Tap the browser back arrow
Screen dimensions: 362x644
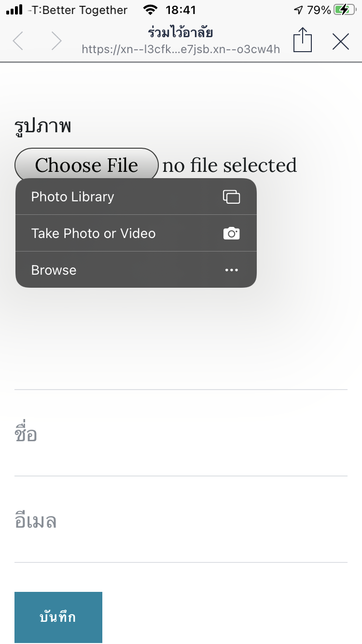18,41
